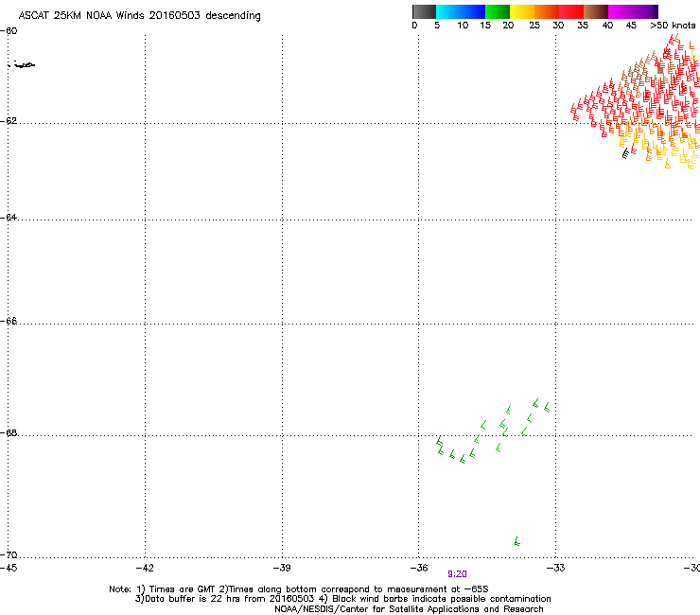This screenshot has width=700, height=615.
Task: Click the -60 latitude axis label
Action: 9,31
